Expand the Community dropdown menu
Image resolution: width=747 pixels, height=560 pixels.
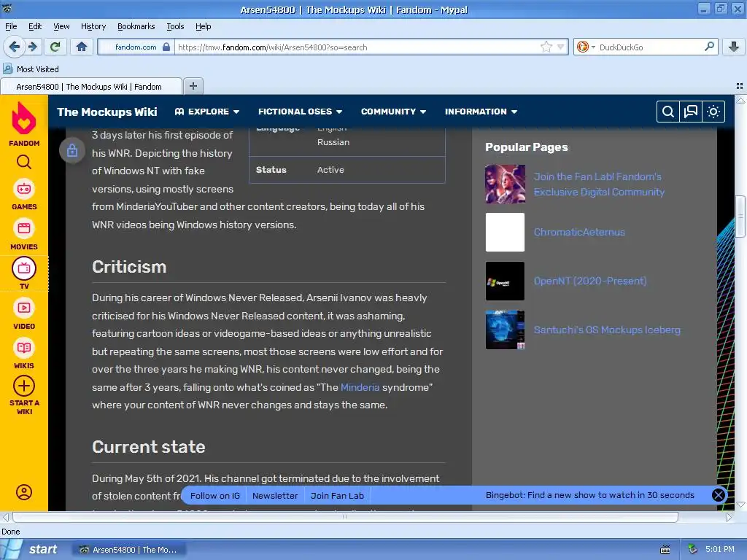click(x=393, y=112)
